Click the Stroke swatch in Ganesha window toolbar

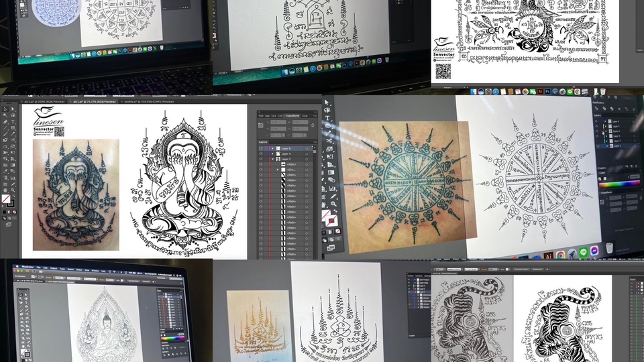click(10, 204)
